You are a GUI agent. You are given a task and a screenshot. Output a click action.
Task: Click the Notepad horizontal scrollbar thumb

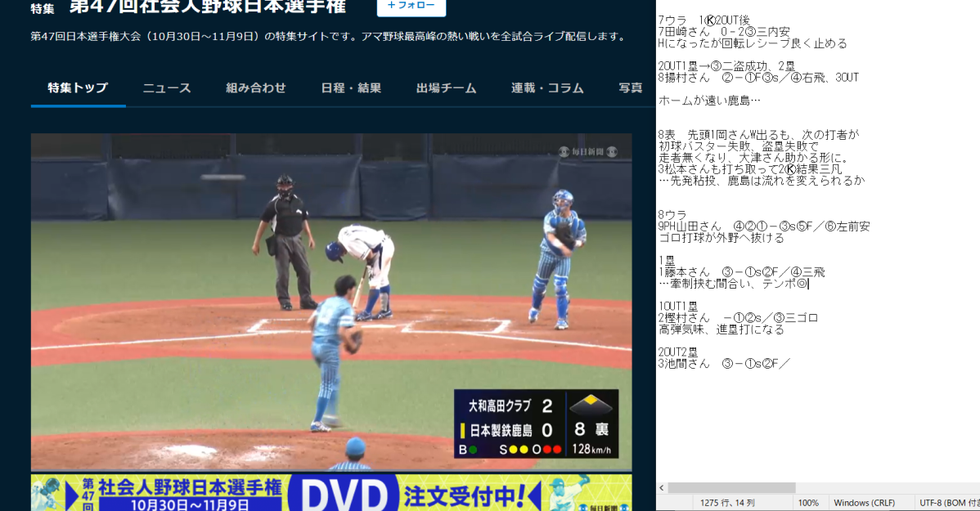(x=731, y=488)
